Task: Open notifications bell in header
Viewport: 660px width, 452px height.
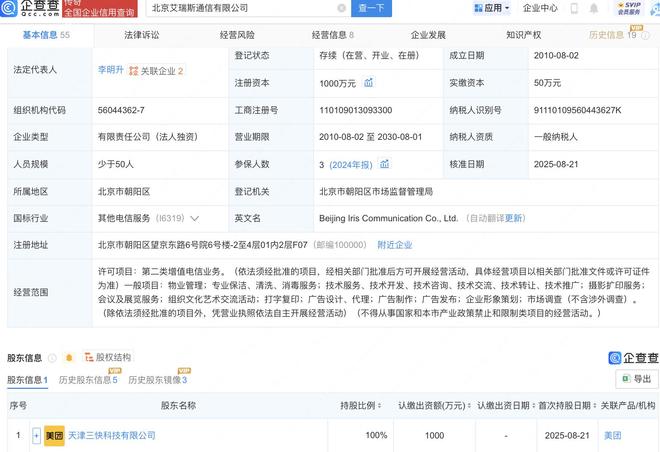Action: coord(593,8)
